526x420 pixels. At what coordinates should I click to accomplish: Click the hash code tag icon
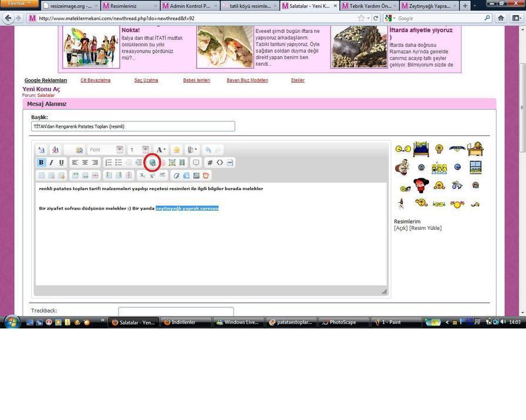coord(210,162)
